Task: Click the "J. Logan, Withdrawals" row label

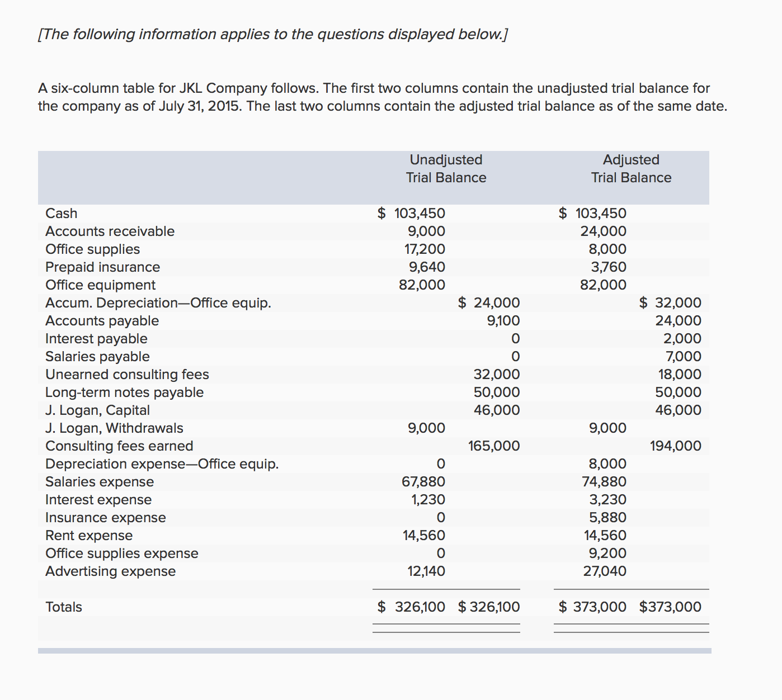Action: tap(114, 428)
